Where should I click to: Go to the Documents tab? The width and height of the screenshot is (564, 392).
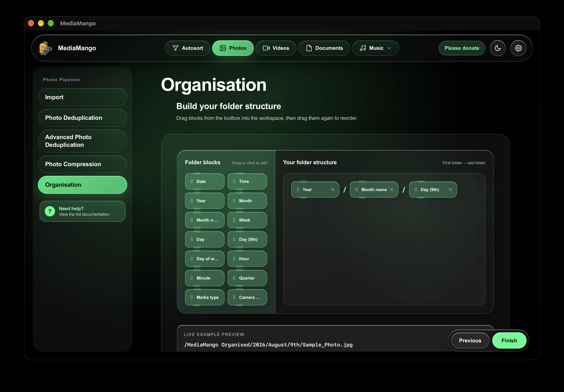click(x=324, y=48)
